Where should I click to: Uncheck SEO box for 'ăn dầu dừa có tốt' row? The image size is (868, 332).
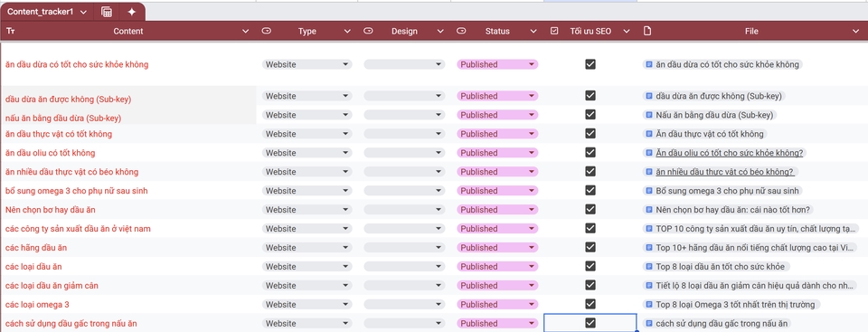pos(590,64)
